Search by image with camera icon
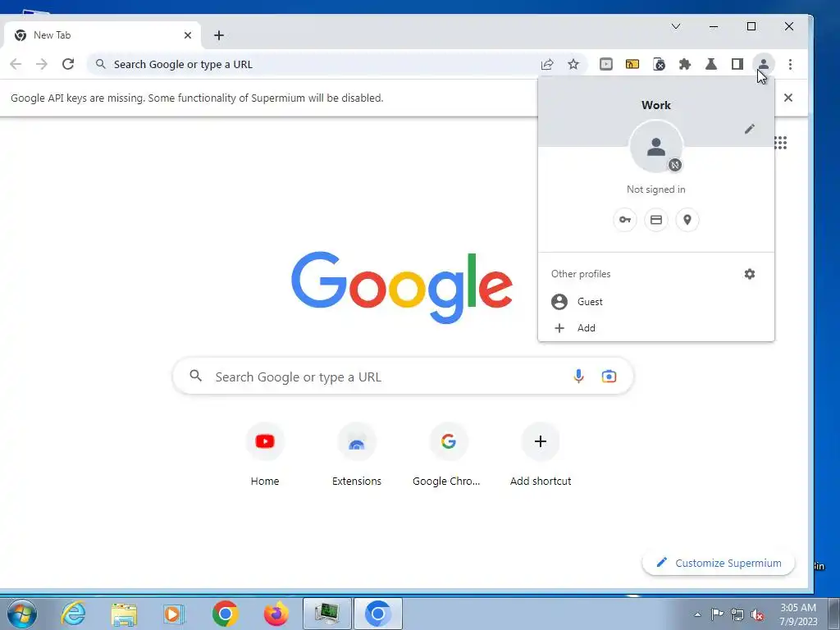840x630 pixels. click(x=609, y=376)
